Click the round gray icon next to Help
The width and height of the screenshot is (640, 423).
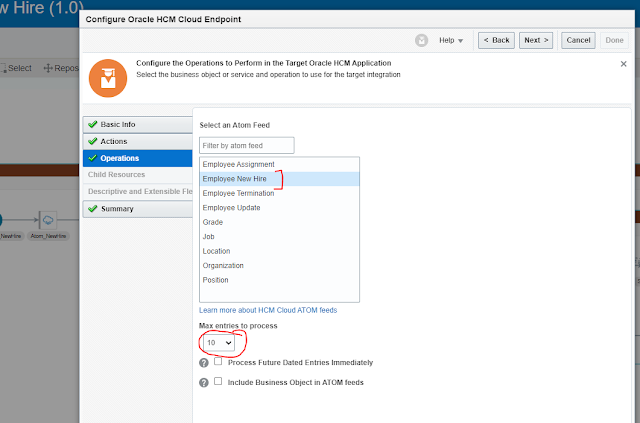[x=421, y=40]
